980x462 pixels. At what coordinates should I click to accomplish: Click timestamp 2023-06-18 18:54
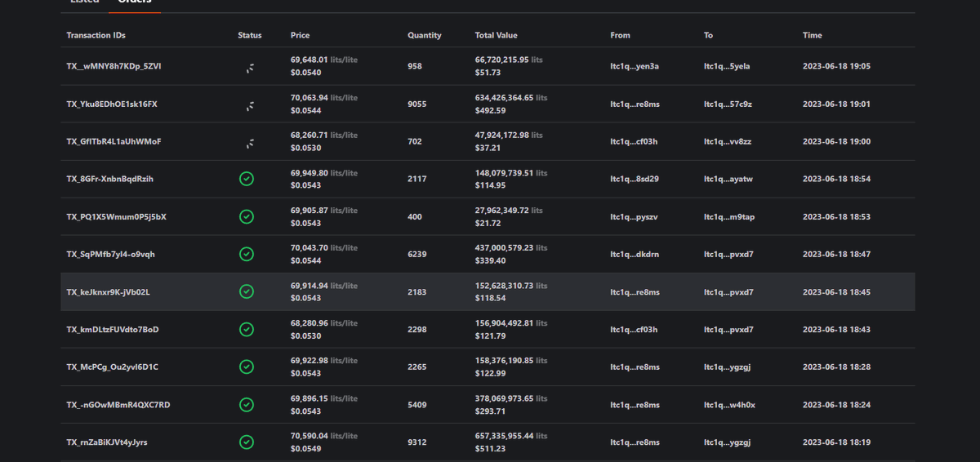click(837, 179)
